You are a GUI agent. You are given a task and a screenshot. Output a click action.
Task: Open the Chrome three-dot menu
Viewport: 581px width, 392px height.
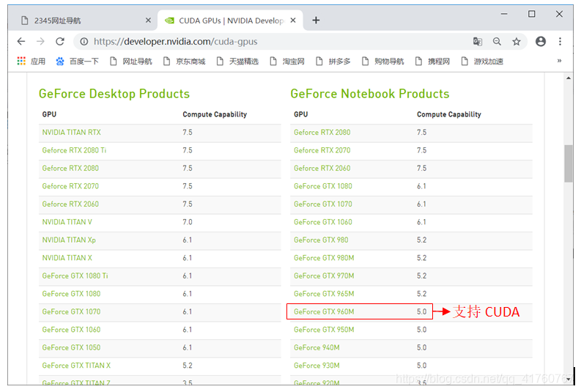[560, 42]
